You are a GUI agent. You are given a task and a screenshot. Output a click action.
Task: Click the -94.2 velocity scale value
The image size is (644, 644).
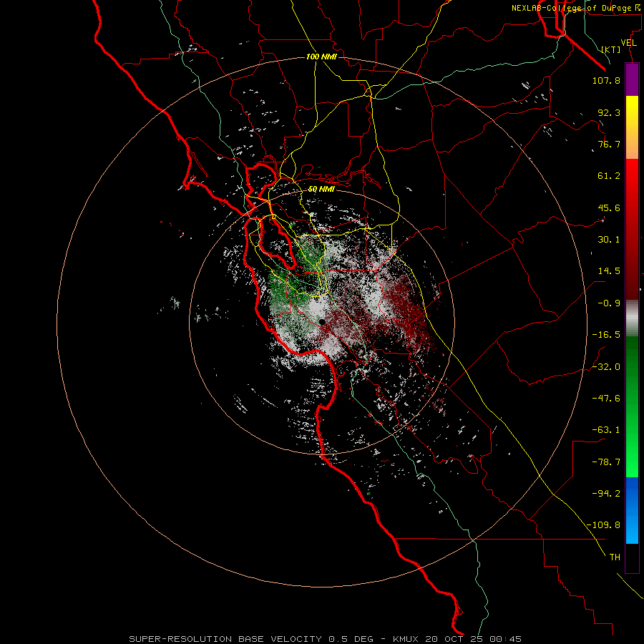tap(606, 494)
